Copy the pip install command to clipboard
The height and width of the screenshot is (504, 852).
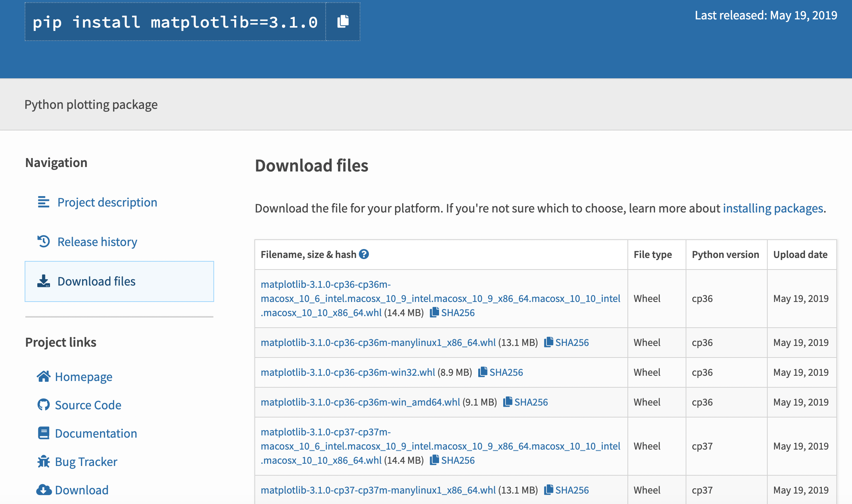pos(343,22)
